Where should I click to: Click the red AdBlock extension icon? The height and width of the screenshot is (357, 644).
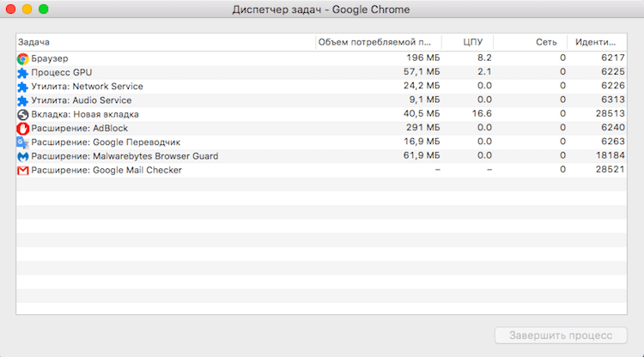pos(23,128)
